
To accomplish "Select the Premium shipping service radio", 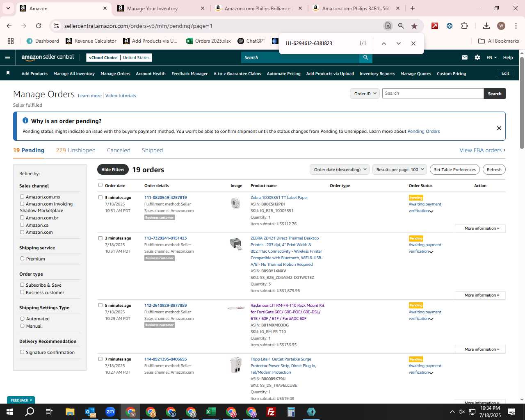I will (22, 258).
